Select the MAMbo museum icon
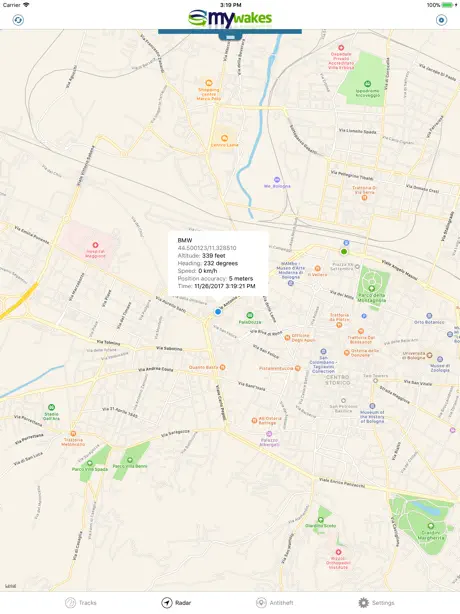 [290, 283]
